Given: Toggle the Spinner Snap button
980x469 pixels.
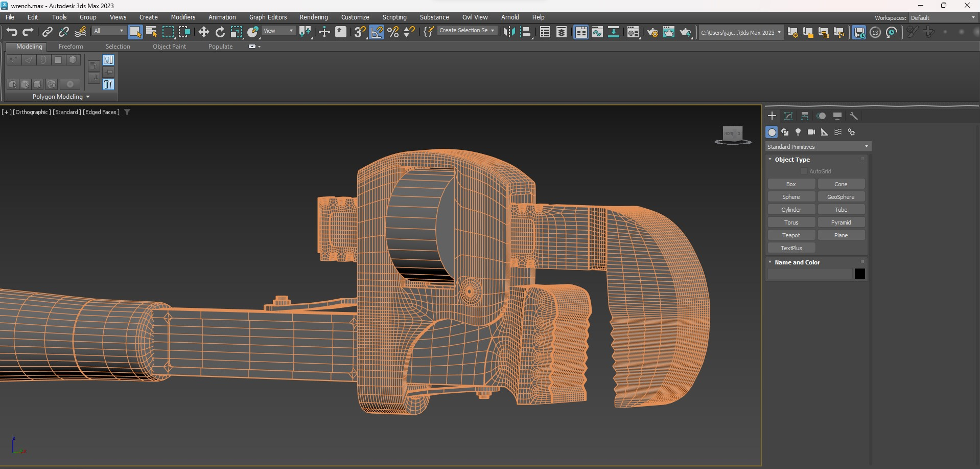Looking at the screenshot, I should (x=409, y=32).
